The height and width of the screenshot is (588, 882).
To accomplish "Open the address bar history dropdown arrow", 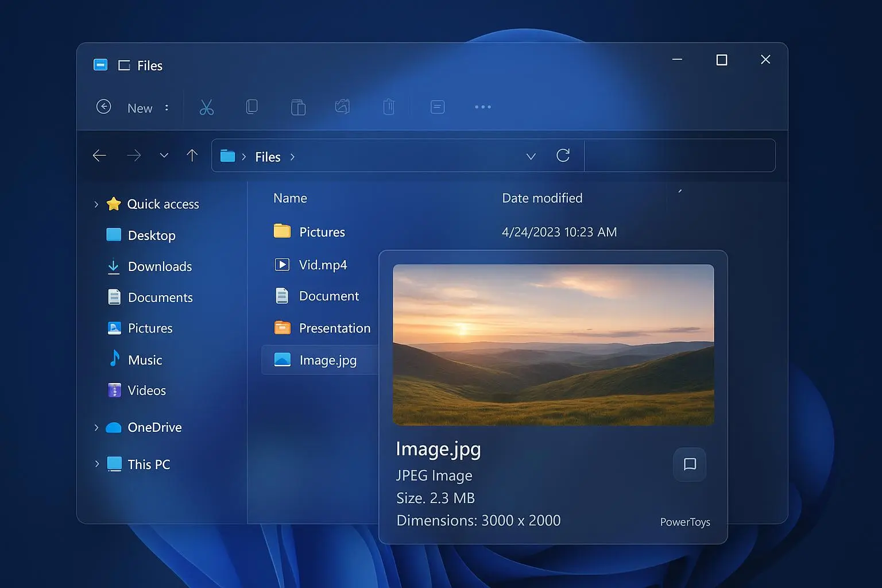I will (x=531, y=156).
